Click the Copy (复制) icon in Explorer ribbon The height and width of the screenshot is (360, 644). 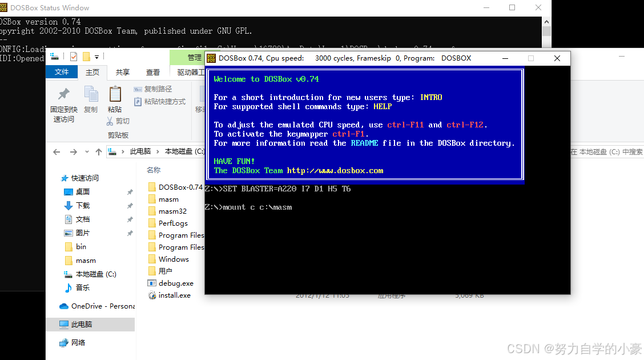[x=91, y=94]
